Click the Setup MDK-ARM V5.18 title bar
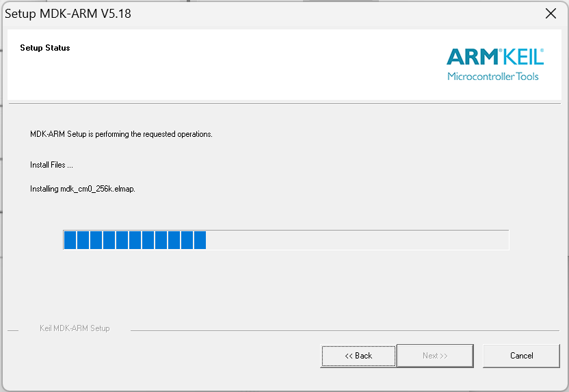Image resolution: width=569 pixels, height=392 pixels. tap(205, 14)
